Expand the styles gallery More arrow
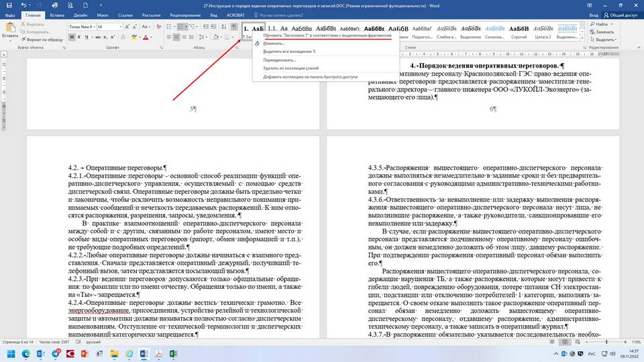 coord(582,38)
